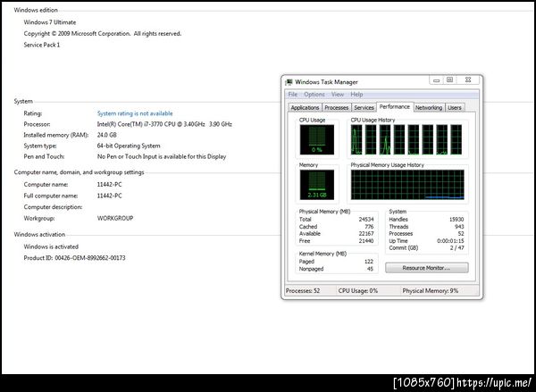The width and height of the screenshot is (536, 392).
Task: Click the Nonpaged value 45
Action: [x=370, y=269]
